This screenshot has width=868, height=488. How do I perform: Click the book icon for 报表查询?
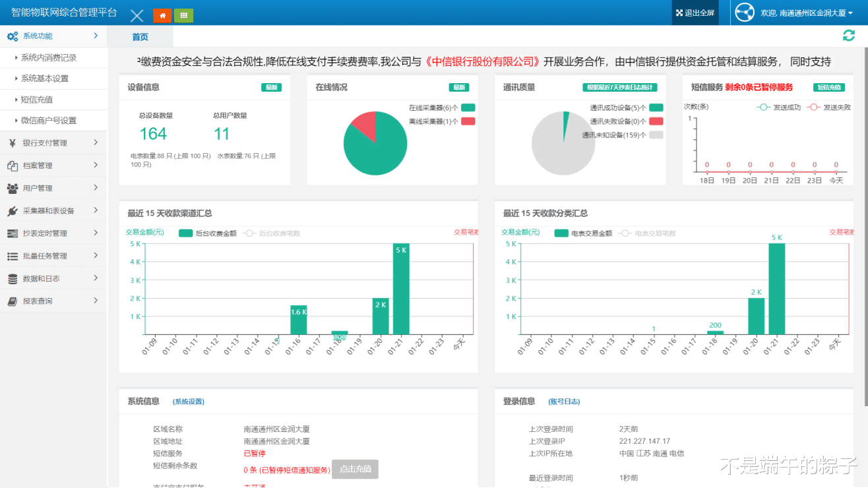pos(12,301)
